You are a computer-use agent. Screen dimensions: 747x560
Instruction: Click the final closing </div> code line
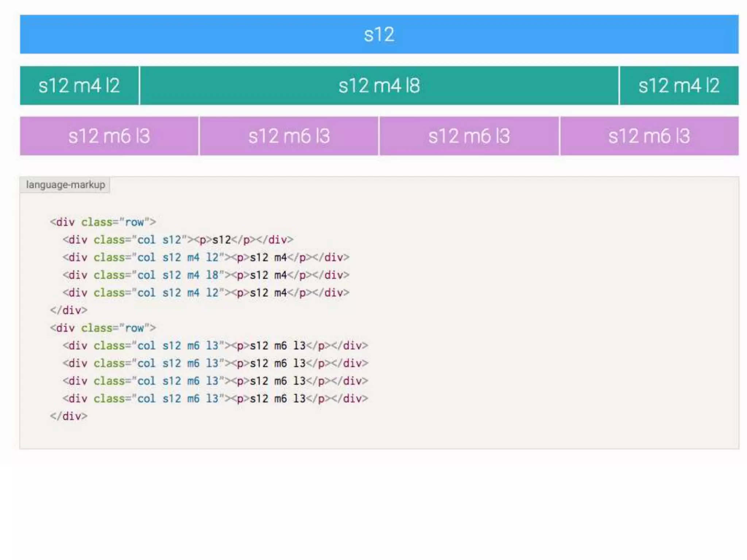[x=69, y=416]
